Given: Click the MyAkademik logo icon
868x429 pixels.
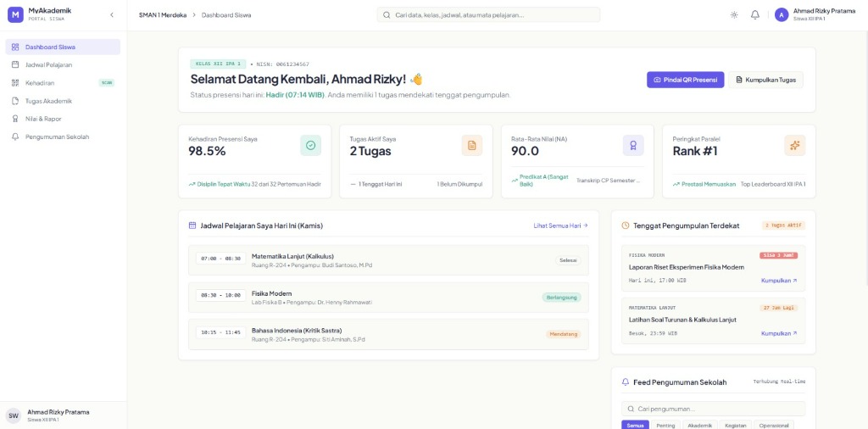Looking at the screenshot, I should click(x=15, y=15).
